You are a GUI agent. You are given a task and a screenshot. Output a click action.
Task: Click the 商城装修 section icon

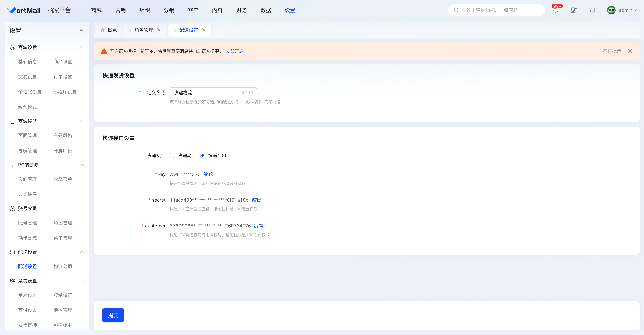tap(12, 121)
